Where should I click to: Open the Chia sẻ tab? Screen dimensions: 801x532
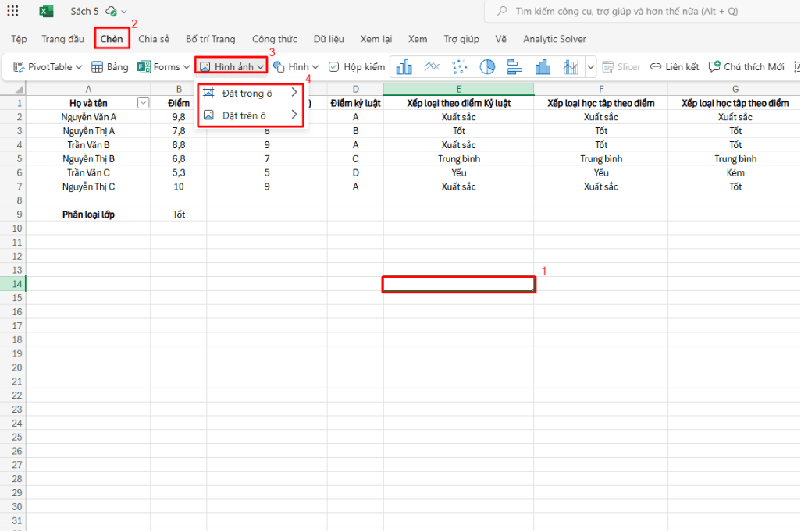coord(154,39)
